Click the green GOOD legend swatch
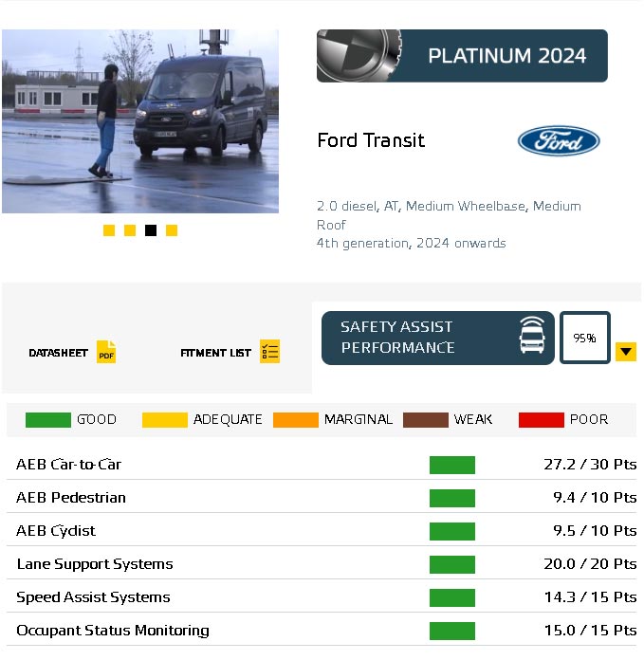This screenshot has height=660, width=644. 47,420
